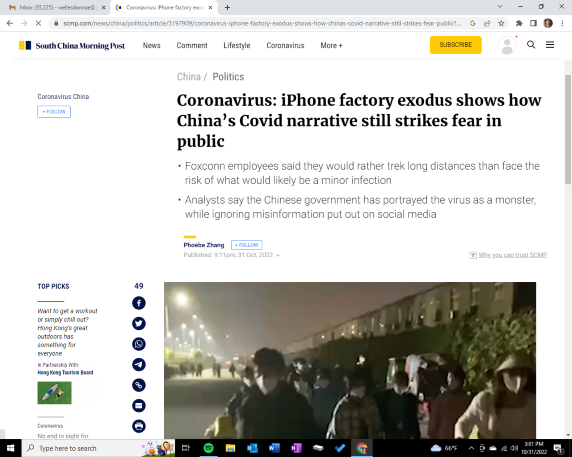
Task: Show hidden system tray icons chevron
Action: tap(471, 448)
